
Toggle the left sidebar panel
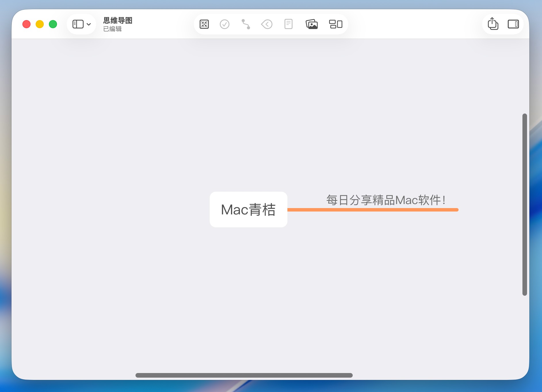(x=78, y=24)
